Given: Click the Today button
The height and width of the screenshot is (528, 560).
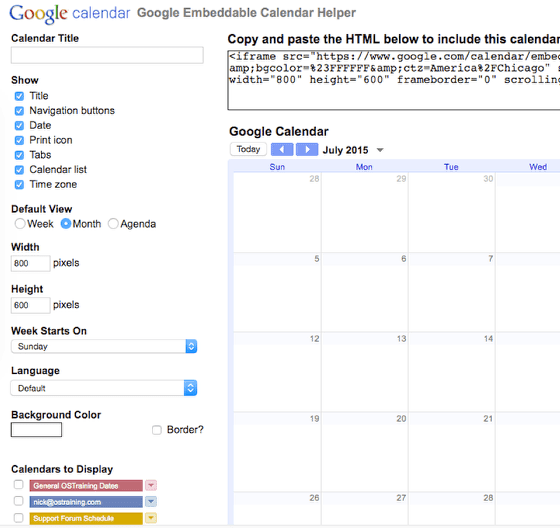Looking at the screenshot, I should pyautogui.click(x=248, y=149).
